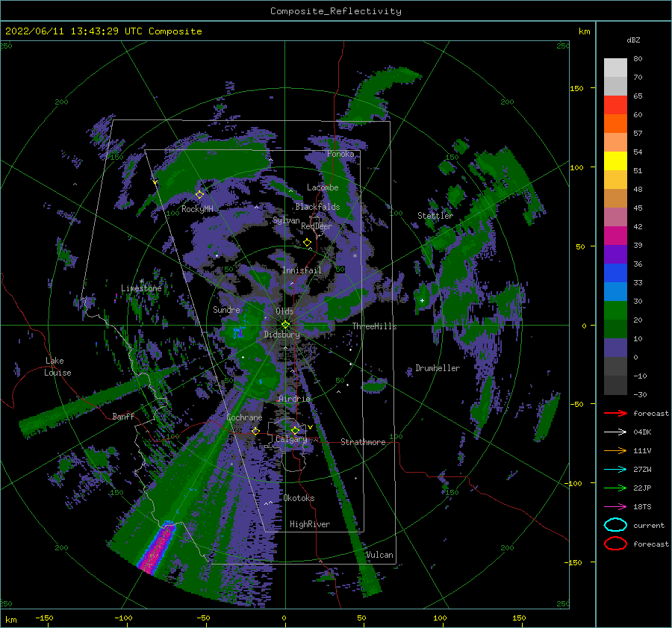Click the light gray 70-80 dBZ swatch

click(615, 68)
